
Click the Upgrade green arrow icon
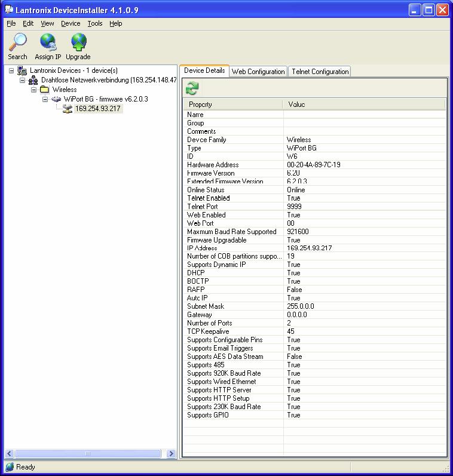pyautogui.click(x=79, y=42)
